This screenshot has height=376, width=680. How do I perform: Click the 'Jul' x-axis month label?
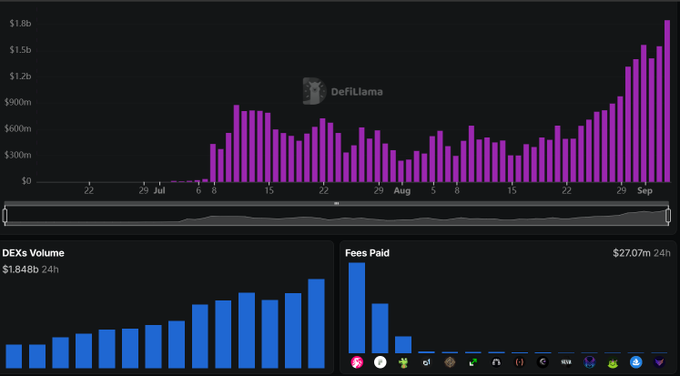(159, 191)
